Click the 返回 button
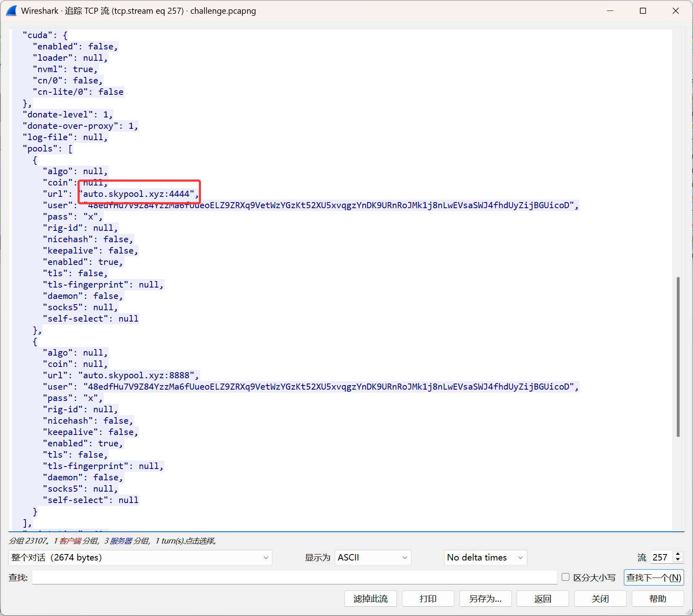 pos(543,599)
